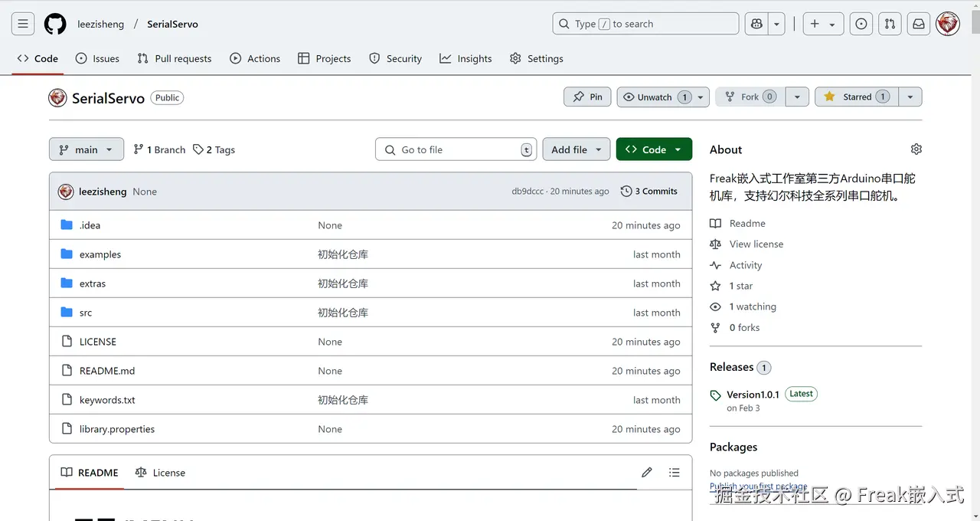Open the Add file dropdown
Viewport: 980px width, 521px height.
pos(577,149)
